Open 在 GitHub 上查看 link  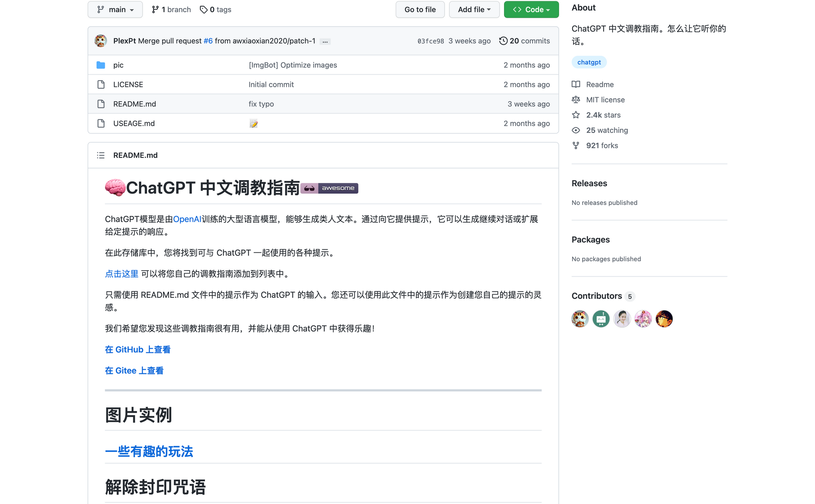point(138,350)
